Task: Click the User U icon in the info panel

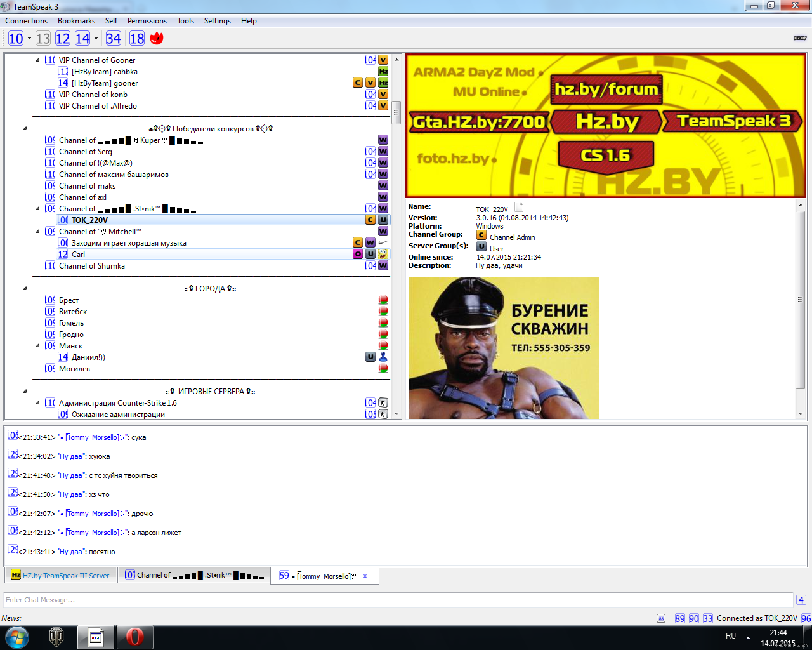Action: click(481, 247)
